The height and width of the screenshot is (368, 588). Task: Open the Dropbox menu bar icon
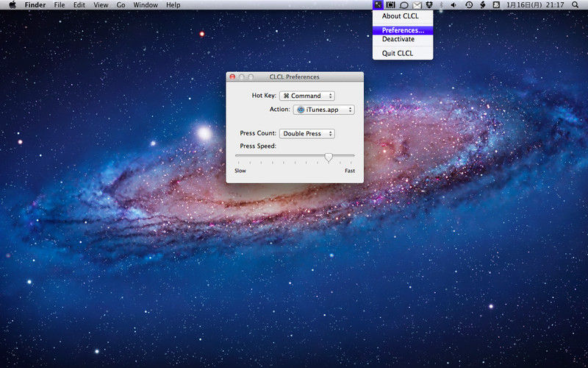429,5
